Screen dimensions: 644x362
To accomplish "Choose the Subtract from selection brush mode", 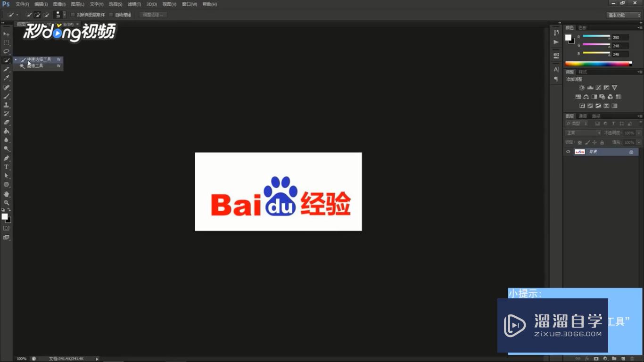I will 47,15.
